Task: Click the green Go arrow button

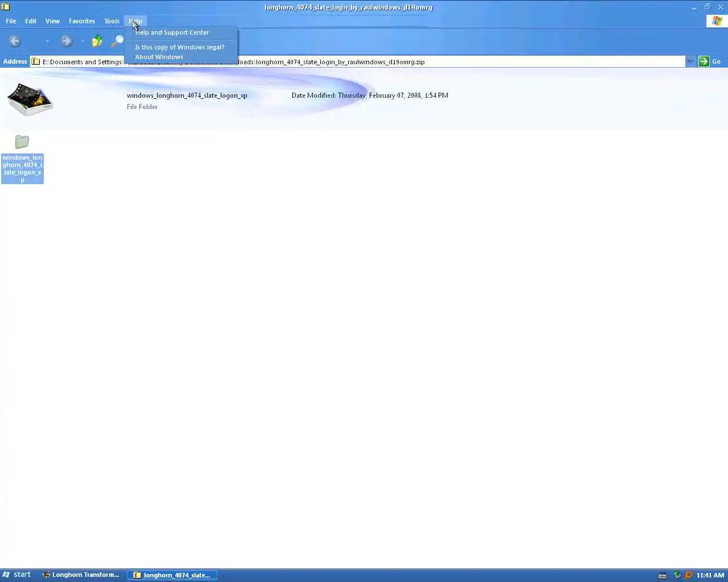Action: pyautogui.click(x=704, y=61)
